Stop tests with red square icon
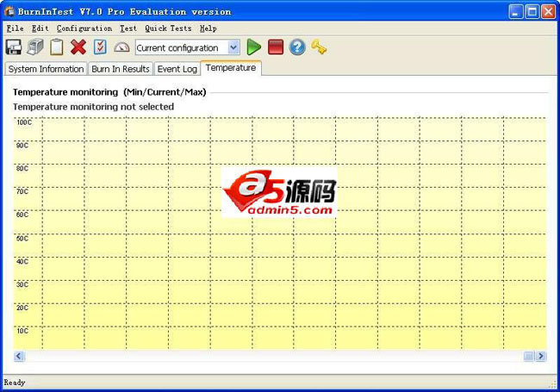The image size is (560, 392). pyautogui.click(x=276, y=47)
